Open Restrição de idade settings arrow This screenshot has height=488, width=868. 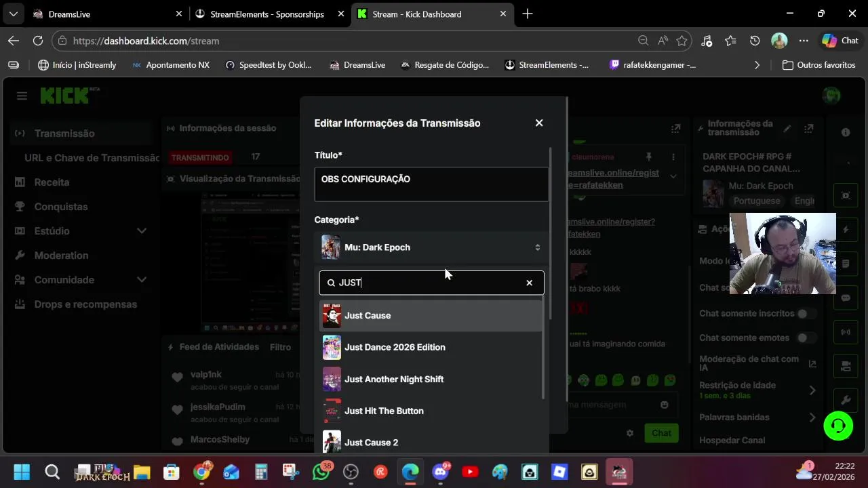click(x=812, y=390)
